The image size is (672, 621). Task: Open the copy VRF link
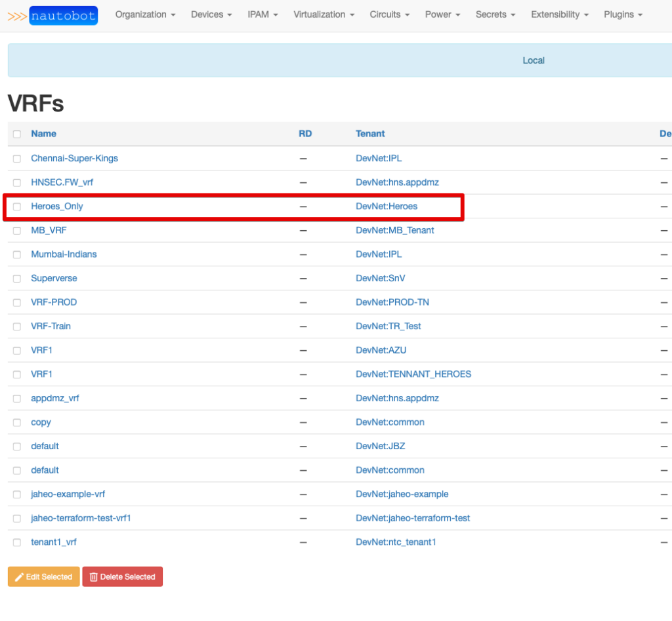41,422
